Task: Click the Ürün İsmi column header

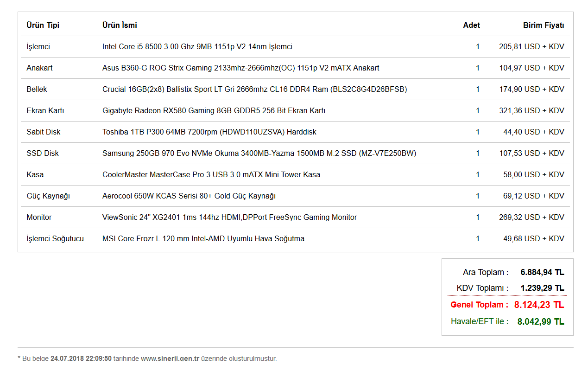Action: coord(120,25)
